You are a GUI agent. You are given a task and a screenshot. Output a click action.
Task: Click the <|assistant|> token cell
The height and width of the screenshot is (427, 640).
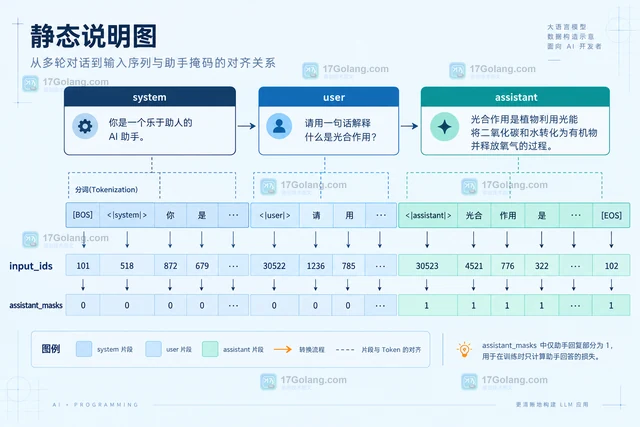pyautogui.click(x=428, y=215)
